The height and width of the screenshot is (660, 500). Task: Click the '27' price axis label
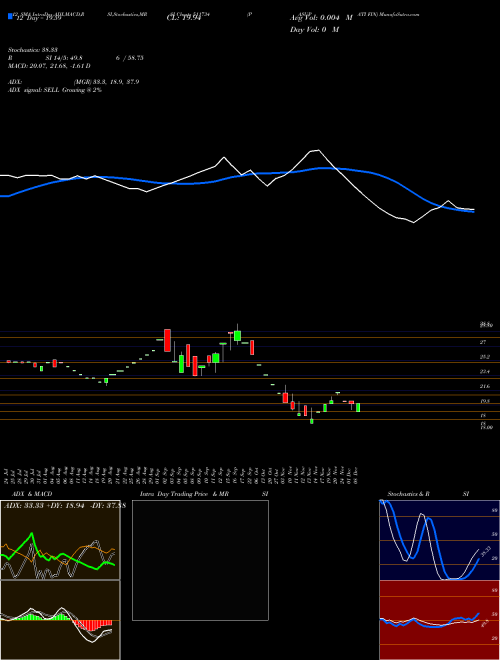coord(483,342)
